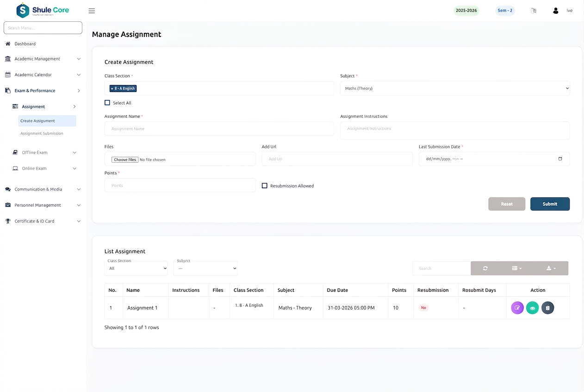Open the list columns view dropdown

[x=517, y=268]
